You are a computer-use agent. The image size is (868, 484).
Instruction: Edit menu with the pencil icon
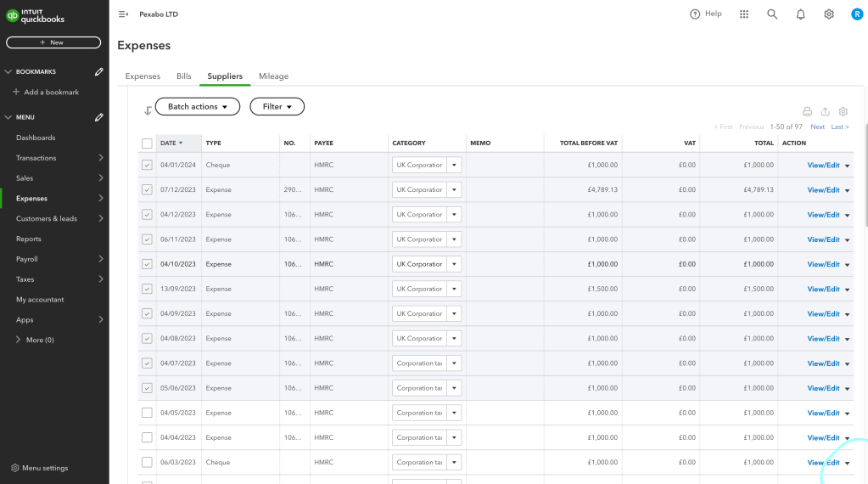pos(98,117)
